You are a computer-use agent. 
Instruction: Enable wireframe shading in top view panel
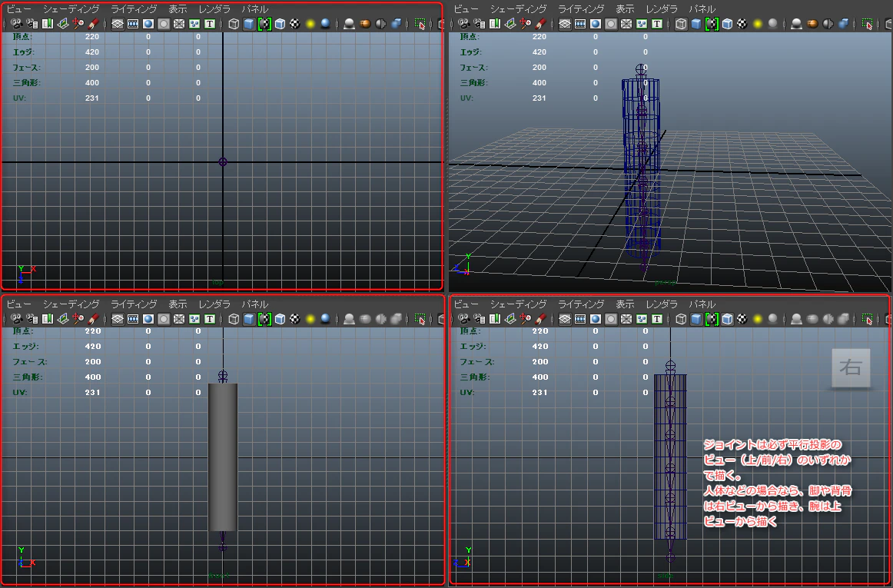[x=234, y=24]
